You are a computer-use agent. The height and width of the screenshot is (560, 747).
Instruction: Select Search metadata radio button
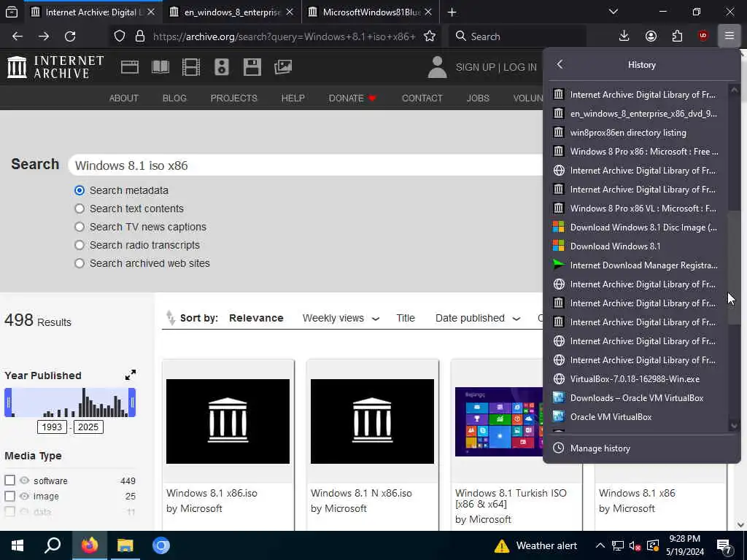[x=80, y=190]
